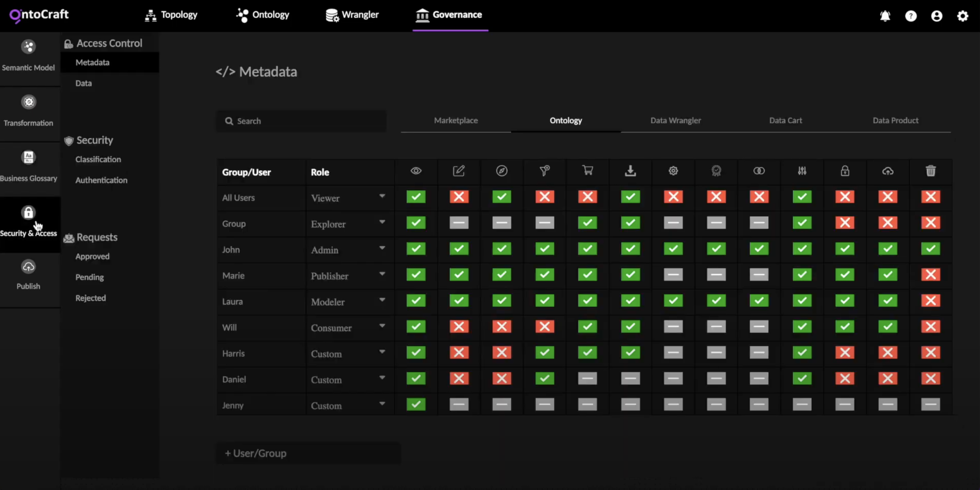Switch to the Data Wrangler tab
This screenshot has height=490, width=980.
[675, 121]
